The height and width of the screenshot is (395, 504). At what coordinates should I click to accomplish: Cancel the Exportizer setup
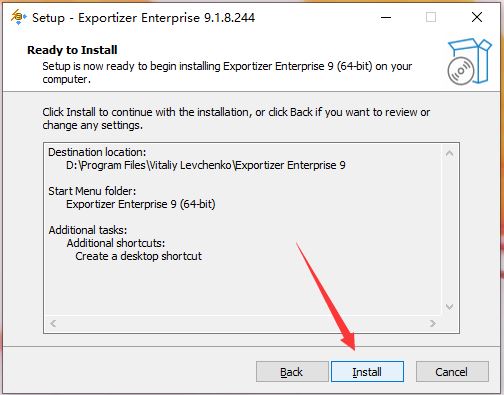452,372
